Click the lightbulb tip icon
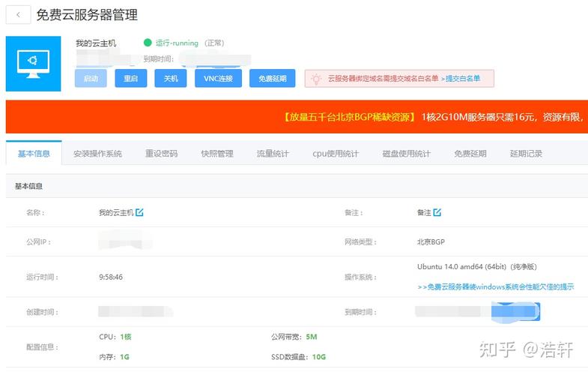Screen dimensions: 588x375 316,79
